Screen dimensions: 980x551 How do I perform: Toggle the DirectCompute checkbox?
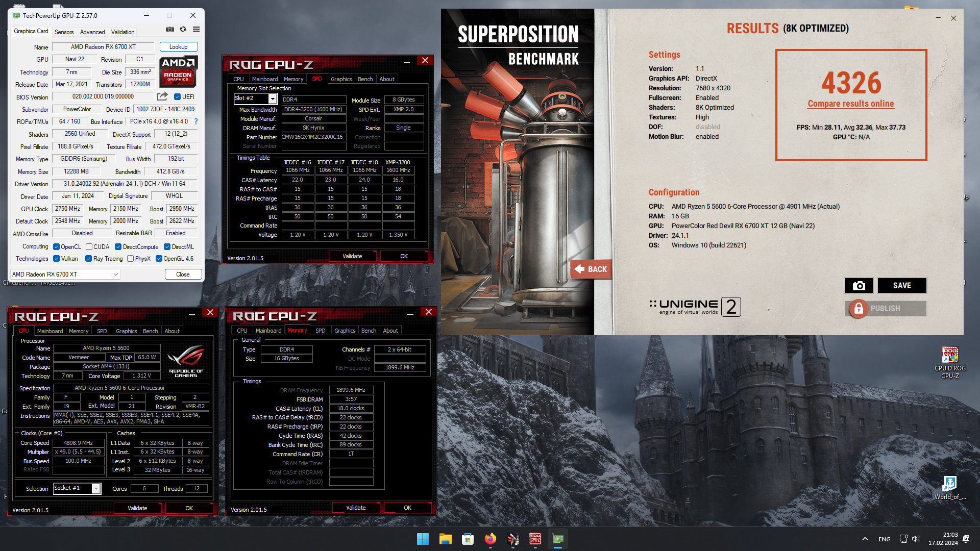[118, 247]
